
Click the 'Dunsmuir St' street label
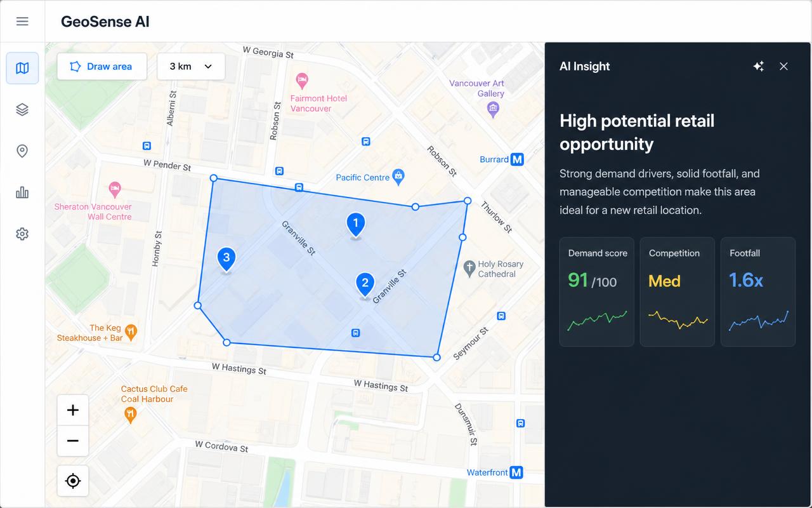coord(466,425)
